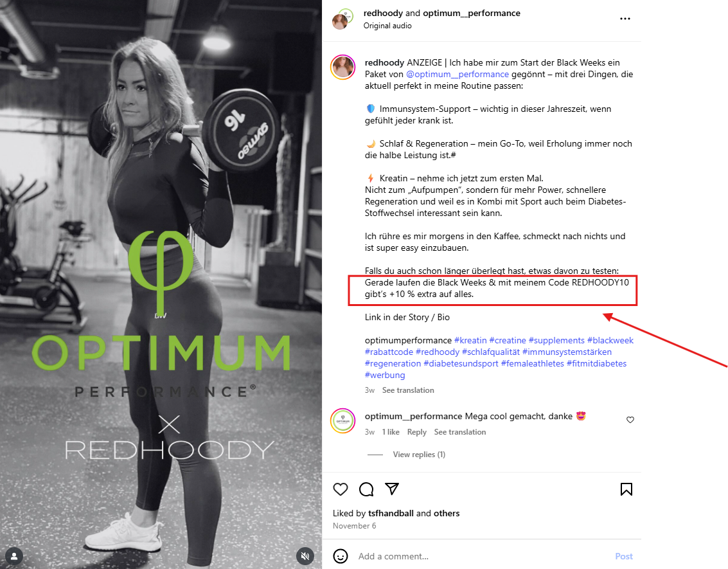Show tagged people via person icon
Screen dimensions: 728x569
(x=14, y=556)
